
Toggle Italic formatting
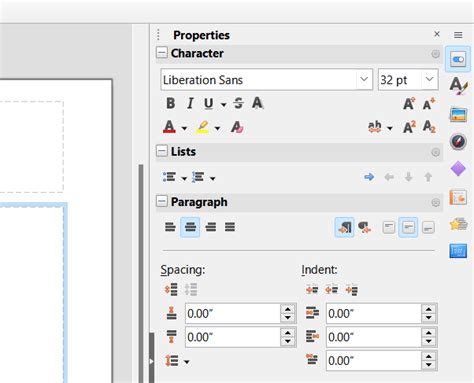(x=190, y=103)
